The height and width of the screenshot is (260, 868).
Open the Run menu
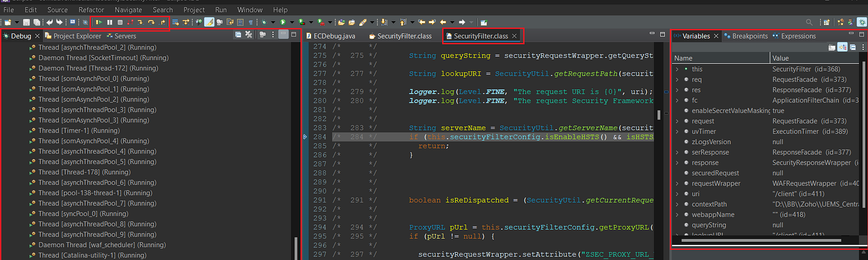point(221,10)
